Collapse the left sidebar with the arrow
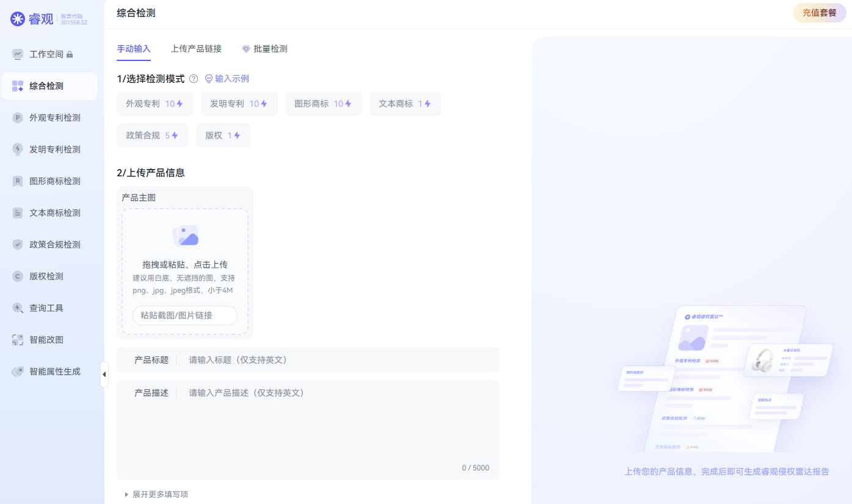The height and width of the screenshot is (504, 852). [104, 375]
